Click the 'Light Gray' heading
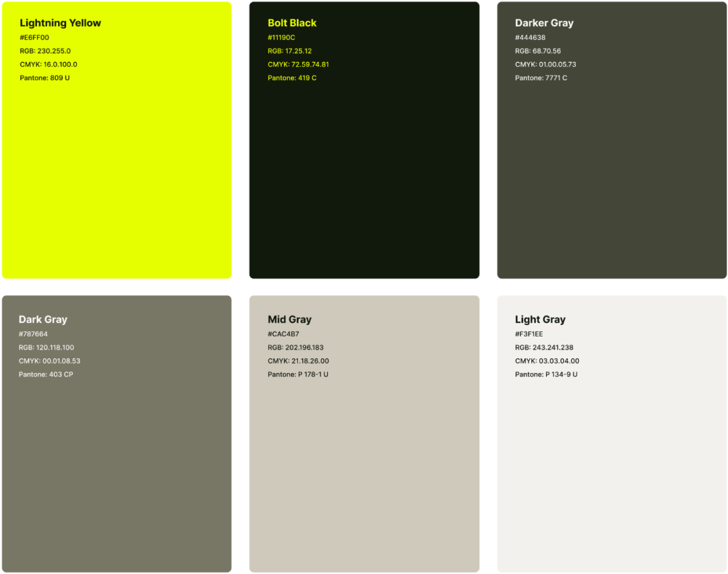The image size is (728, 574). coord(540,320)
